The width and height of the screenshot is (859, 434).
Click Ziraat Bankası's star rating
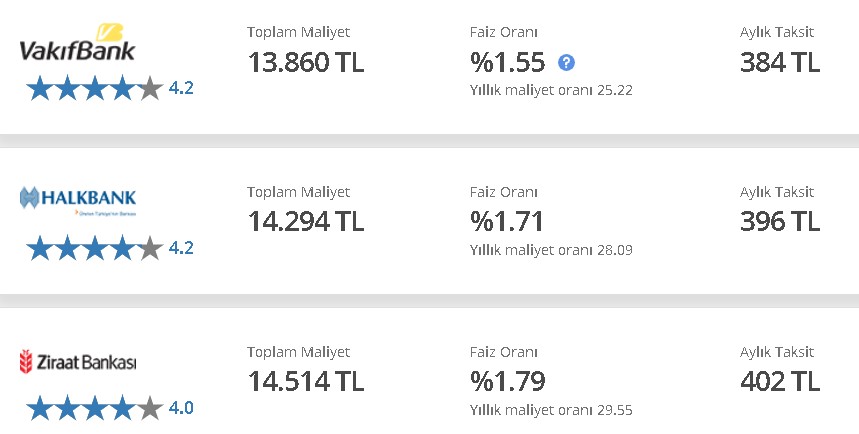click(x=94, y=408)
